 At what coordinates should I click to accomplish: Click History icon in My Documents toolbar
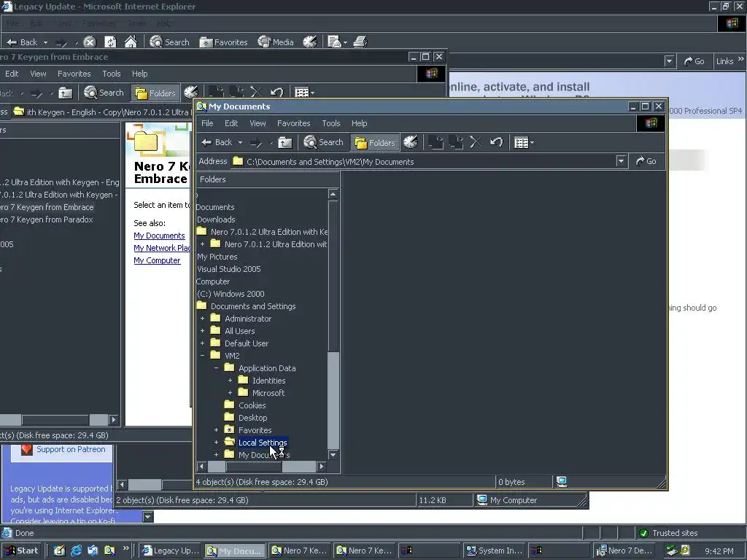pyautogui.click(x=410, y=142)
